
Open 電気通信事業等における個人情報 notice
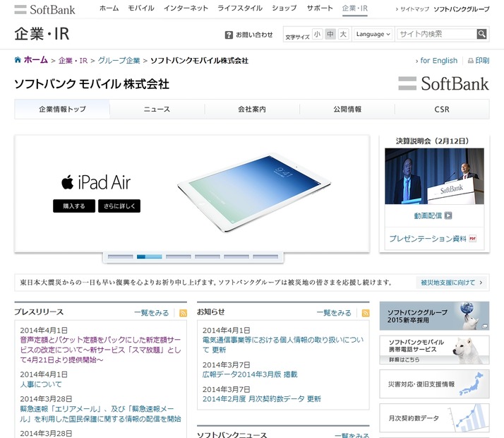[x=283, y=345]
